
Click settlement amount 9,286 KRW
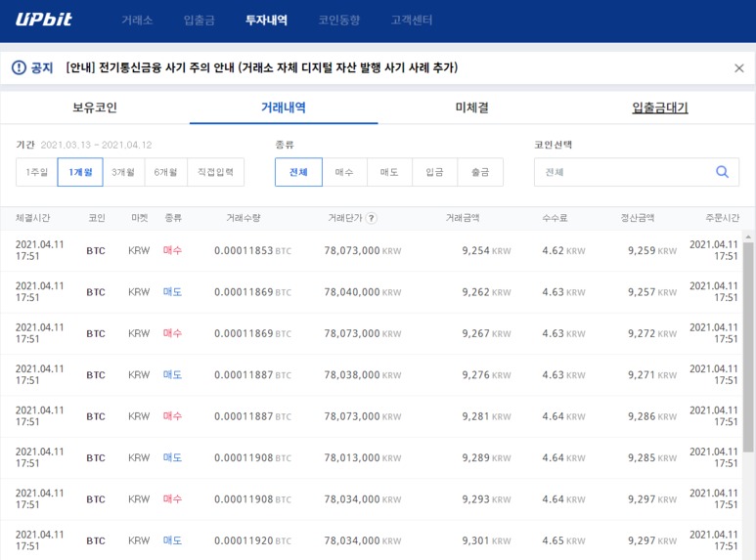tap(652, 416)
